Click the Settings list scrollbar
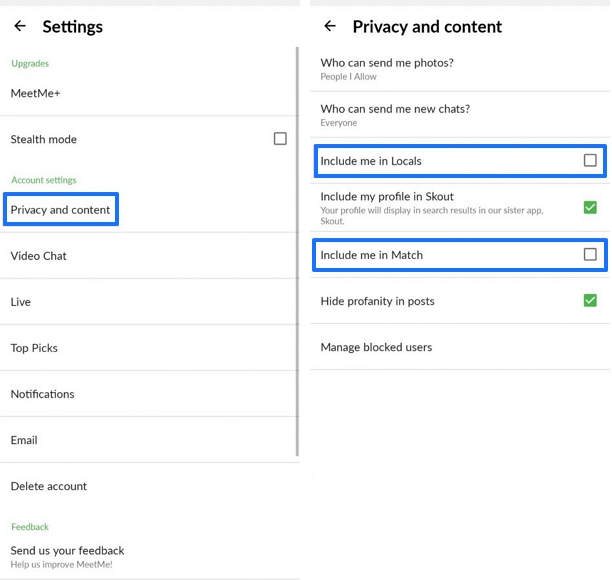 click(297, 251)
